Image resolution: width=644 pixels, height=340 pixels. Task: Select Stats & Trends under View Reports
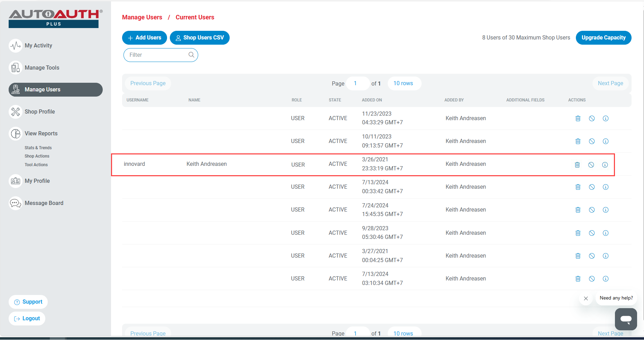click(x=38, y=148)
